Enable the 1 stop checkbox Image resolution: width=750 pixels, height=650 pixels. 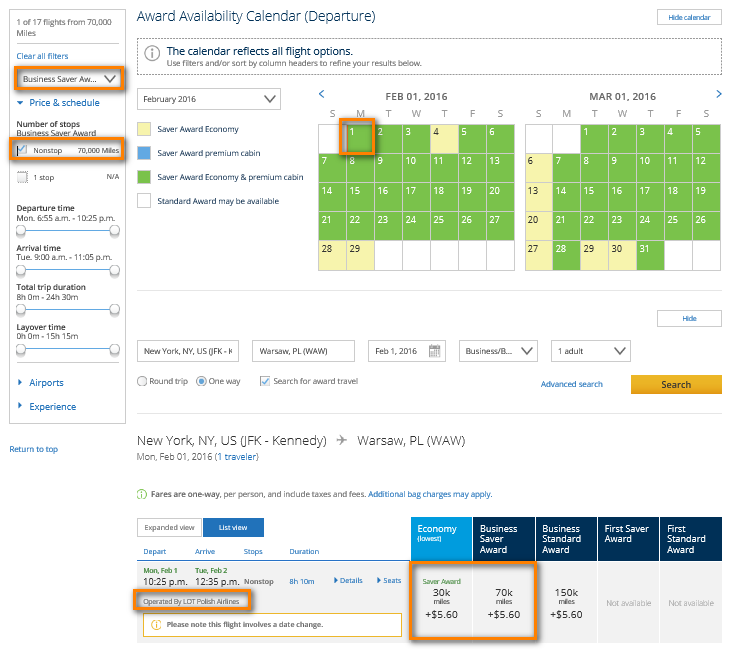click(x=22, y=177)
